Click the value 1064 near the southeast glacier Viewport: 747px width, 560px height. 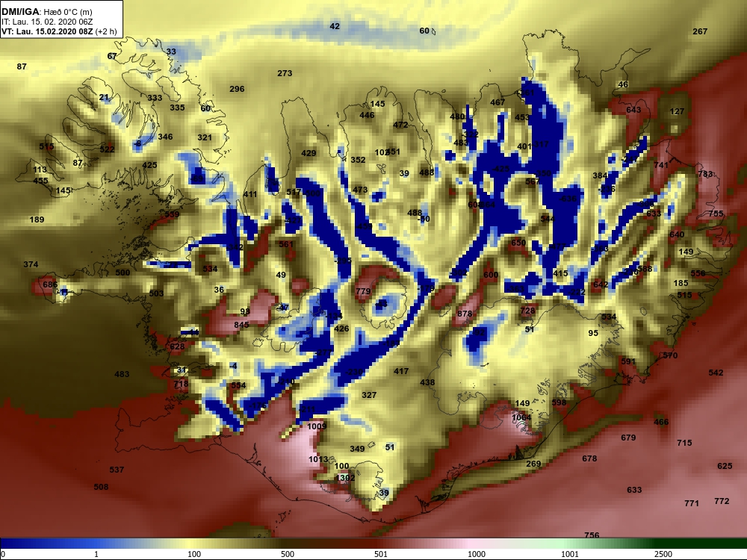(x=521, y=418)
